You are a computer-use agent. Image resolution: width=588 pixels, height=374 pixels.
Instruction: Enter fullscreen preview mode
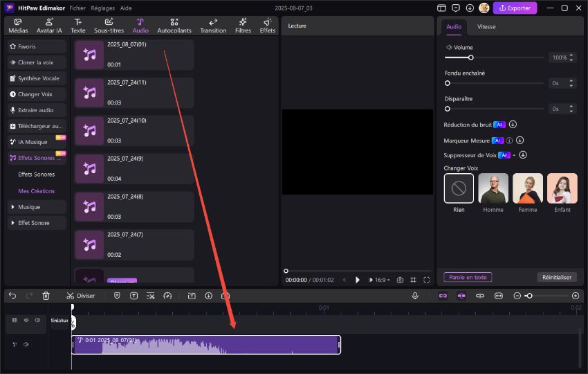(x=426, y=280)
